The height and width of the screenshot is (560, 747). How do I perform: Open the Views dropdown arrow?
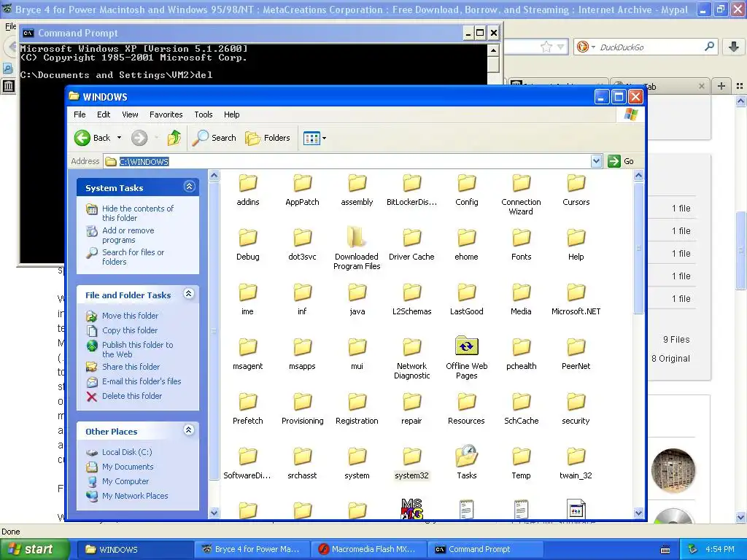(325, 138)
